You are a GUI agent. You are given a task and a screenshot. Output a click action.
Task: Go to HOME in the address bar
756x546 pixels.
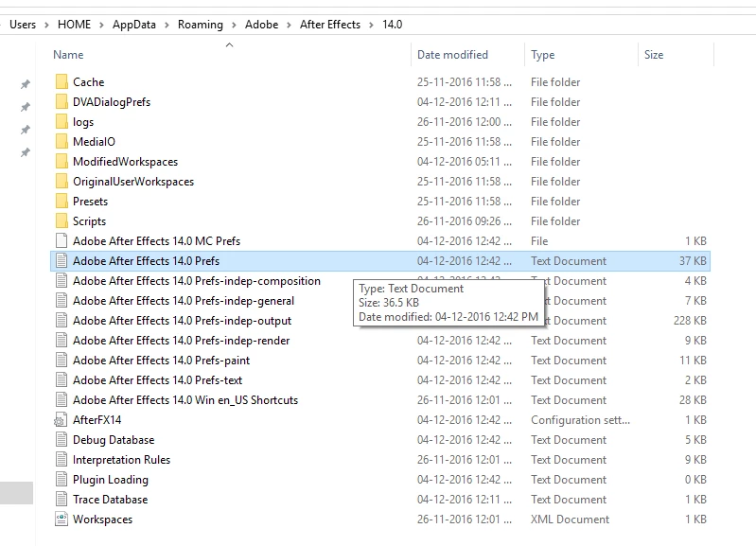pos(74,25)
